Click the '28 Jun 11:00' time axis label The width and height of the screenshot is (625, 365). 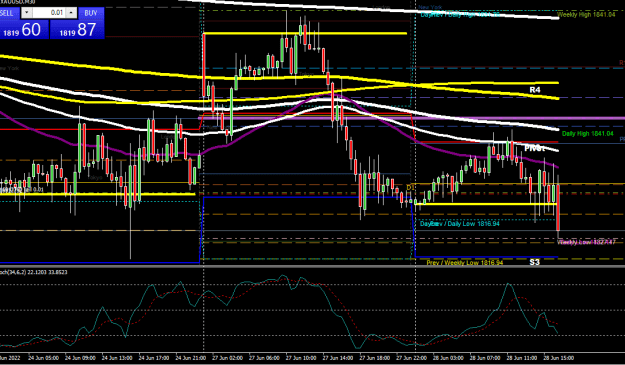click(x=522, y=358)
